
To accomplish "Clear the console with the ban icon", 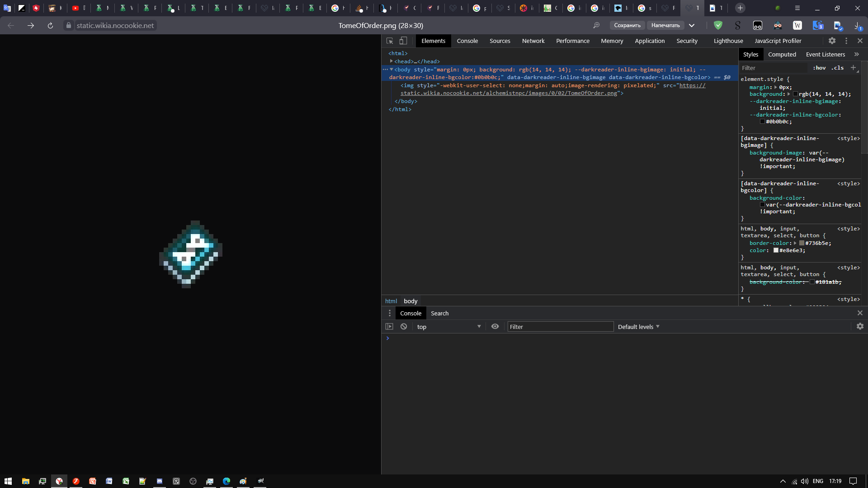I will pyautogui.click(x=404, y=326).
